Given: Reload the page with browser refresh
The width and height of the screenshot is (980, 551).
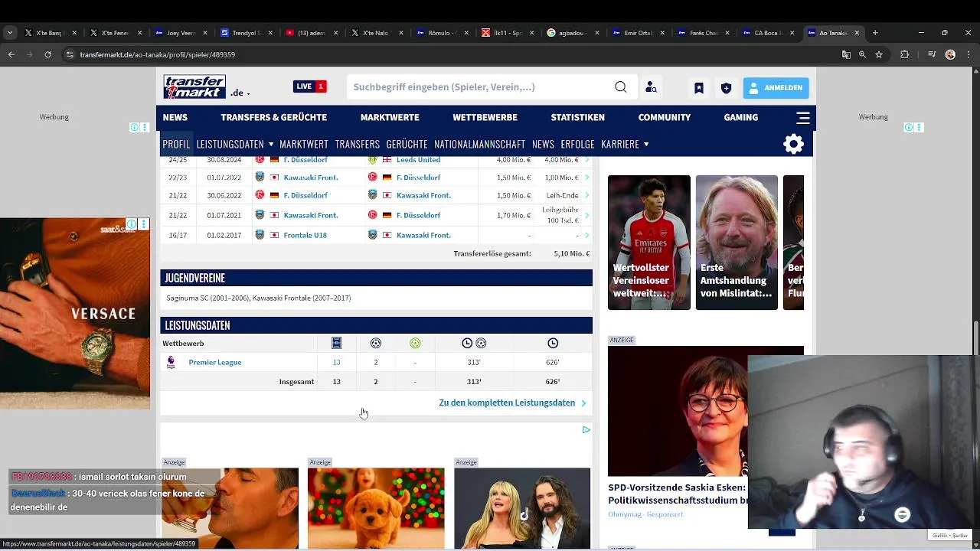Looking at the screenshot, I should (x=47, y=54).
